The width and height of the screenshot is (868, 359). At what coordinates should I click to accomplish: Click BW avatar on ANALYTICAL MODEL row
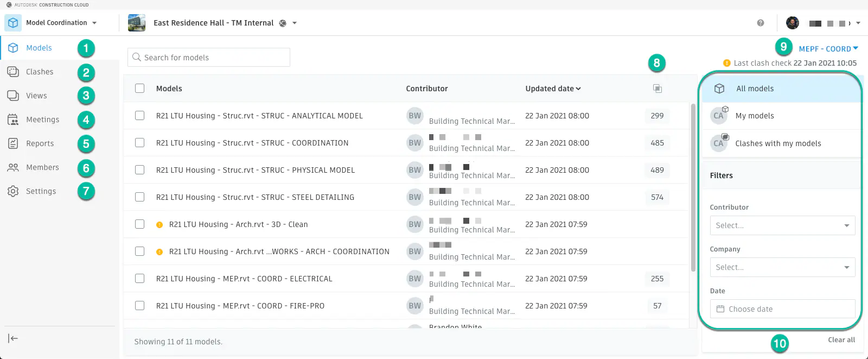click(x=415, y=116)
